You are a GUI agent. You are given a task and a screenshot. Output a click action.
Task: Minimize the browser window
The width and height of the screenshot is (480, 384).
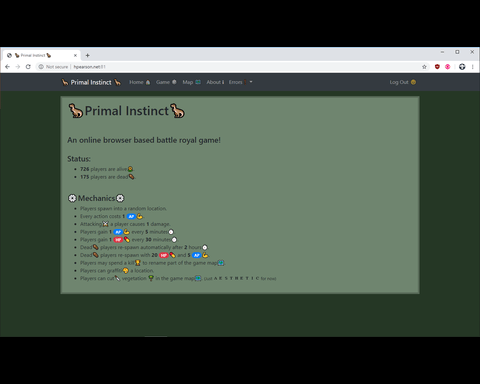(442, 52)
